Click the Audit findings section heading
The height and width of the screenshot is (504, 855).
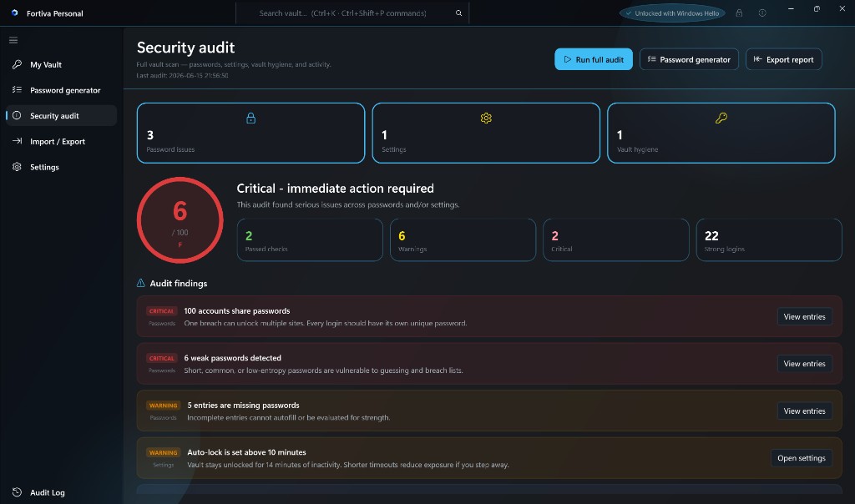click(179, 283)
